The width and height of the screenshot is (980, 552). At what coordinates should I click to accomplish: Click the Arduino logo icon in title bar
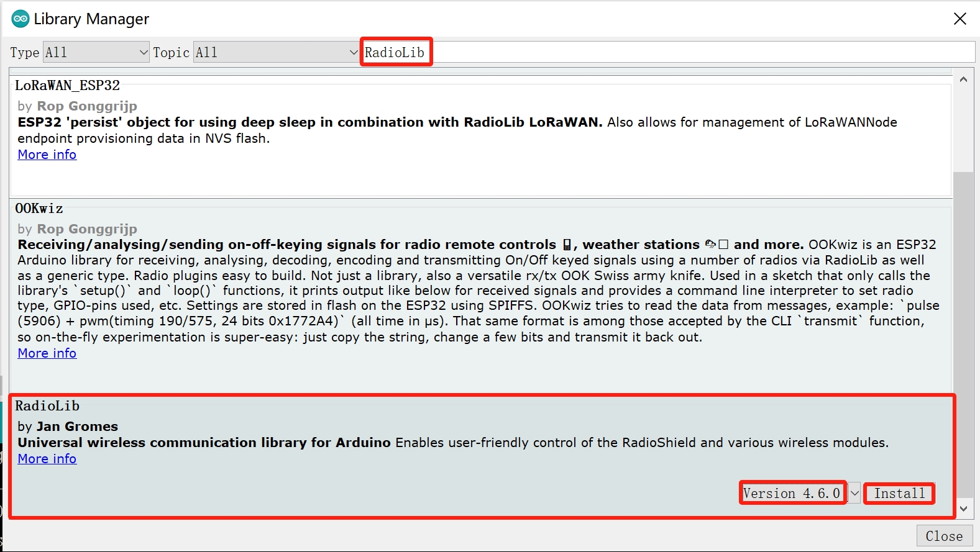pyautogui.click(x=21, y=19)
